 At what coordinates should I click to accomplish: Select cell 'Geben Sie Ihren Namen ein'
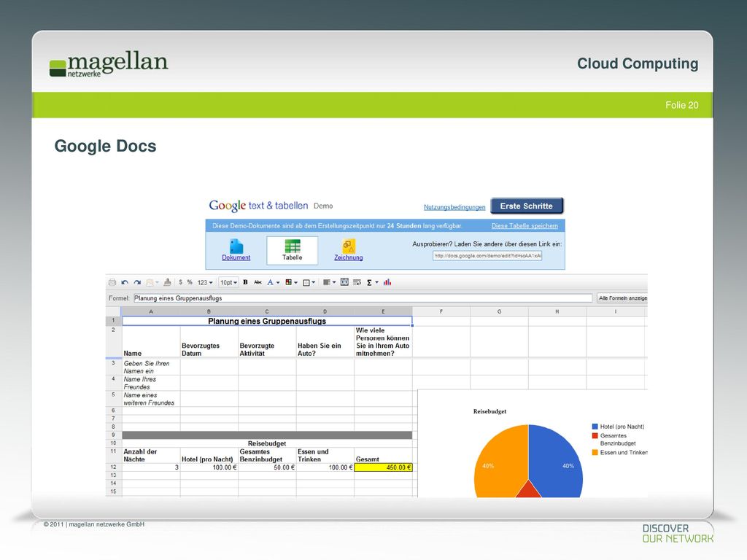(x=151, y=367)
